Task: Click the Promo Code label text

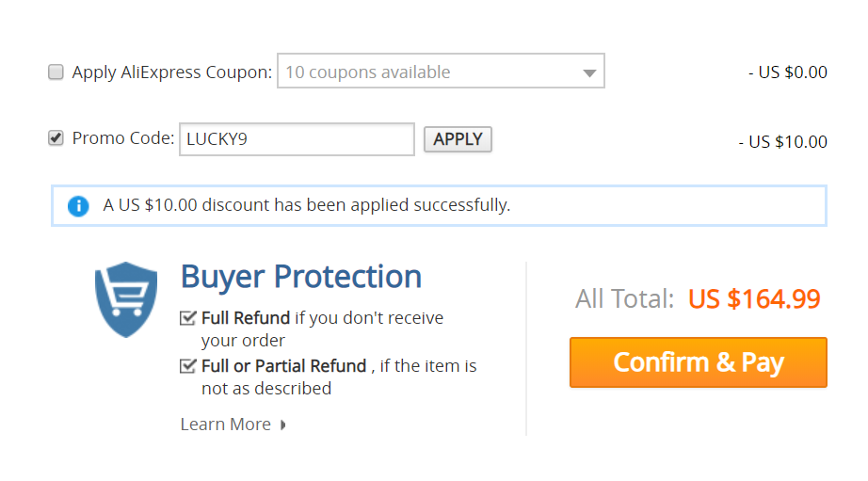Action: point(123,137)
